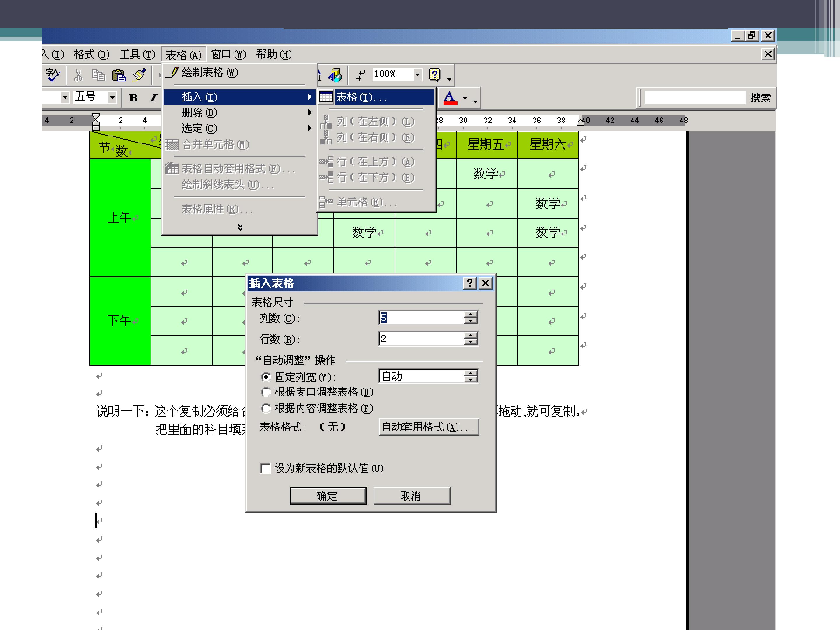Click the cut scissors icon
The image size is (840, 630).
click(78, 75)
